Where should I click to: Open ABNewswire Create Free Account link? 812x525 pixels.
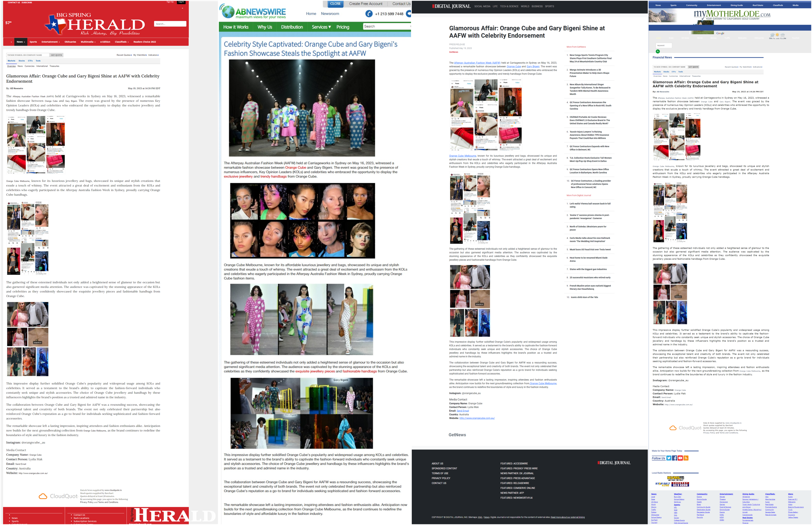366,4
